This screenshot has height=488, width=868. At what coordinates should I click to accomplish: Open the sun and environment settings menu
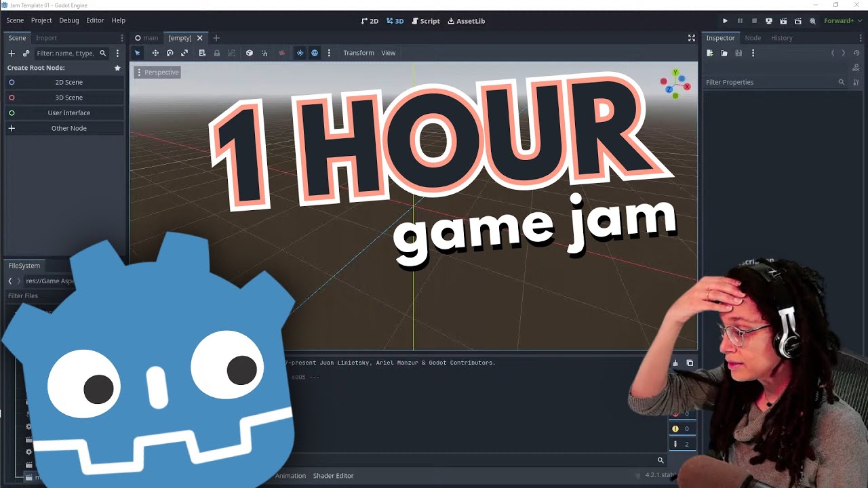[329, 53]
